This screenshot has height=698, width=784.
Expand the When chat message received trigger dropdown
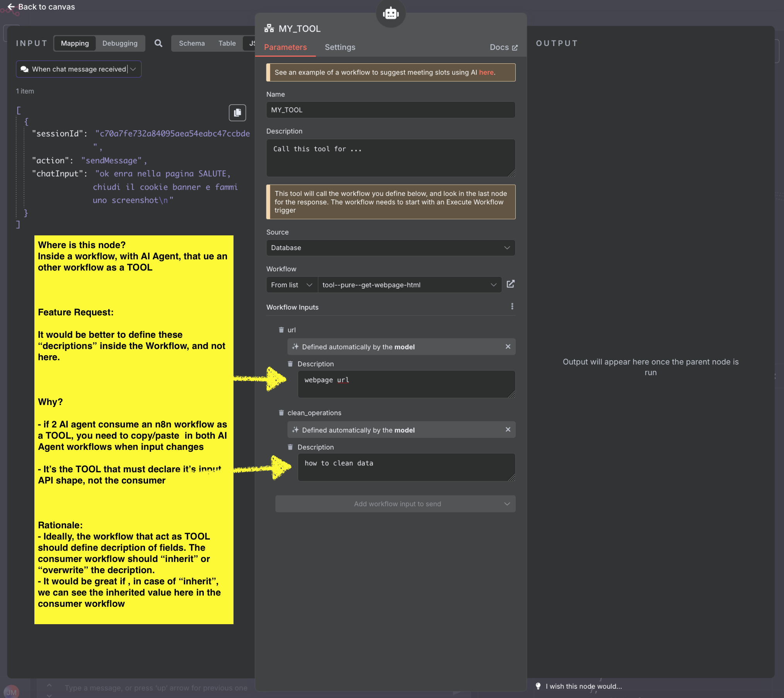(133, 69)
